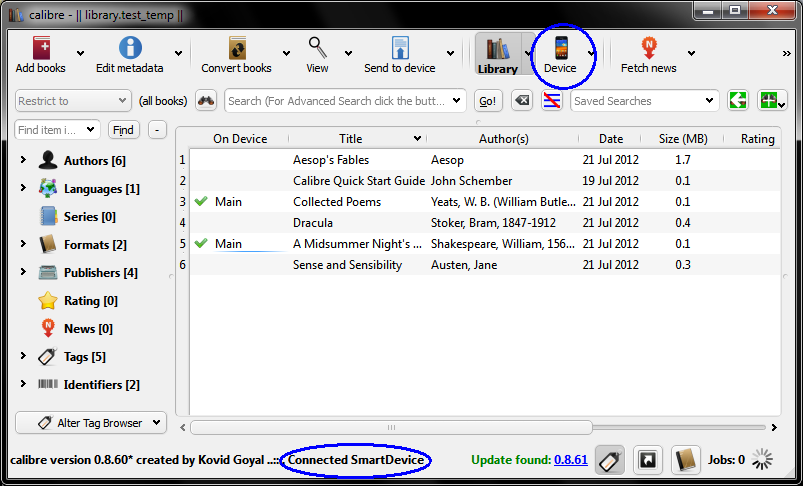Open Alter Tag Browser menu
Image resolution: width=803 pixels, height=486 pixels.
(x=91, y=423)
